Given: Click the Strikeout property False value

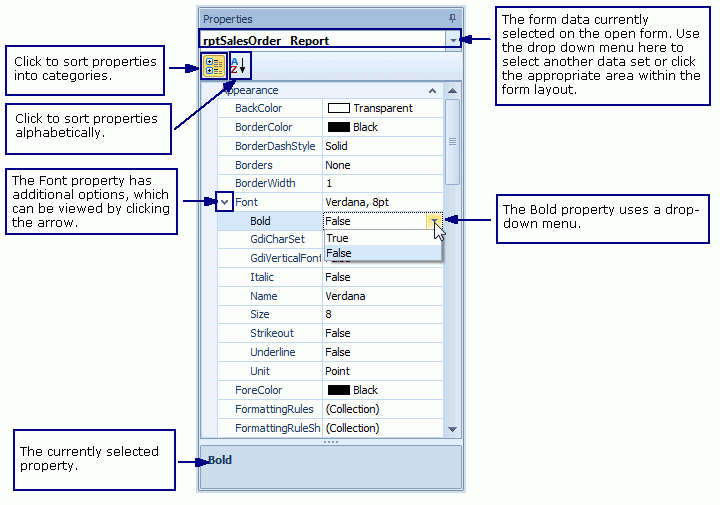Looking at the screenshot, I should (338, 333).
